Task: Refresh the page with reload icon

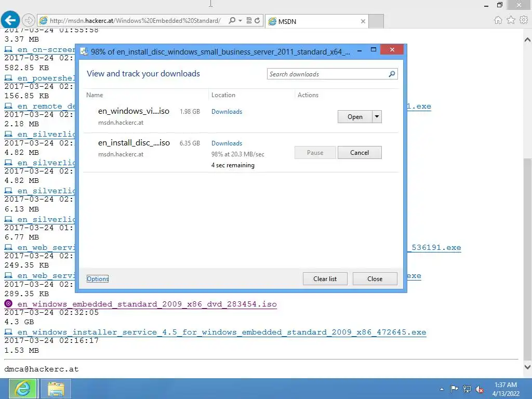Action: pyautogui.click(x=257, y=20)
